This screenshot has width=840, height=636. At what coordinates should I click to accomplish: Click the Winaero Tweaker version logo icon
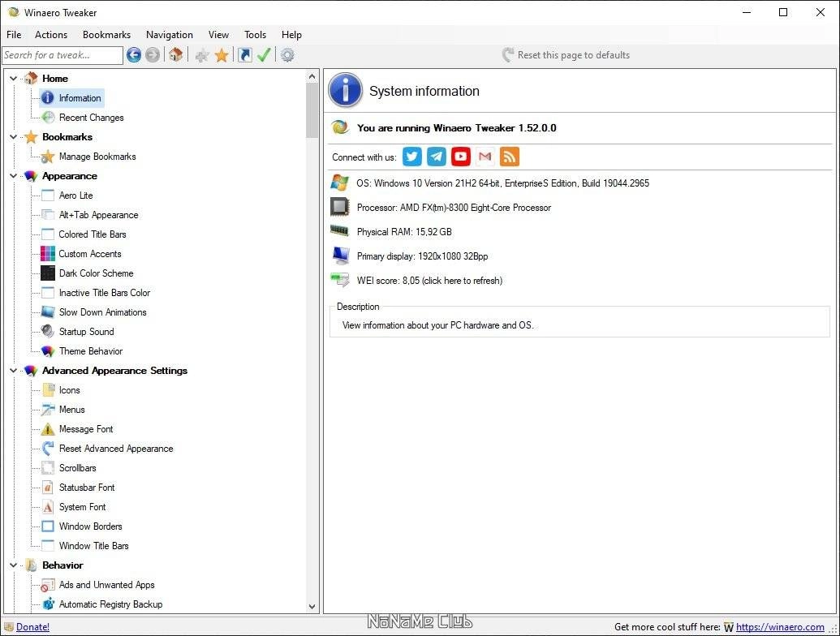(339, 127)
